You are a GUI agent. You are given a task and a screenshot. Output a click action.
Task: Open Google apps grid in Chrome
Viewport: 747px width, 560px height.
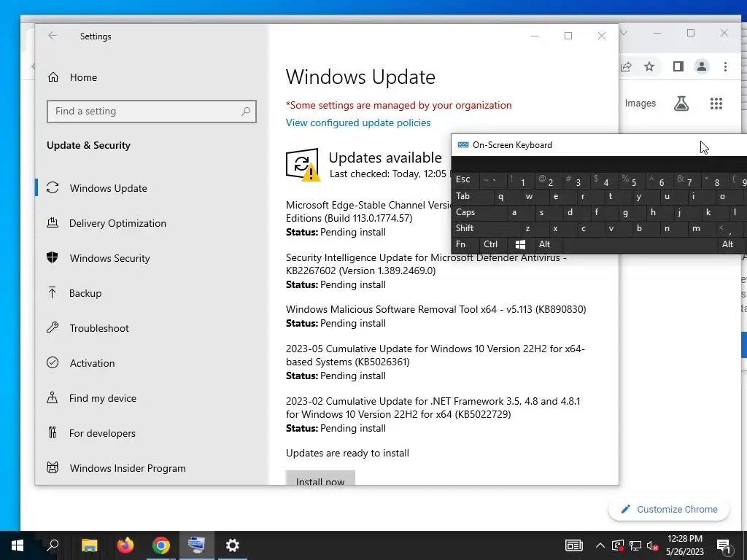(x=716, y=104)
